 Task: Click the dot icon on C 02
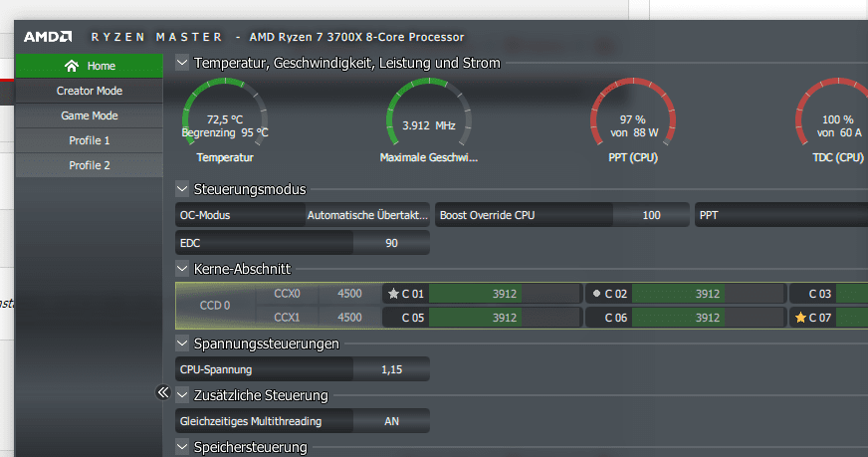pos(597,294)
